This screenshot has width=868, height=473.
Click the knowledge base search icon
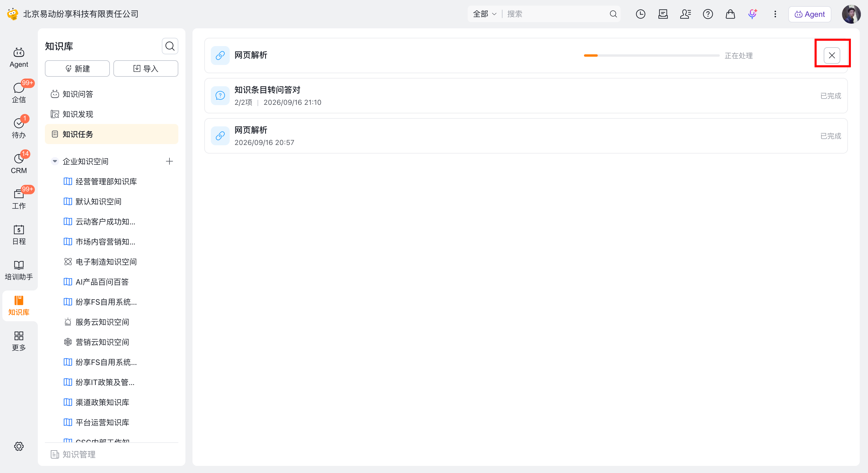coord(170,46)
